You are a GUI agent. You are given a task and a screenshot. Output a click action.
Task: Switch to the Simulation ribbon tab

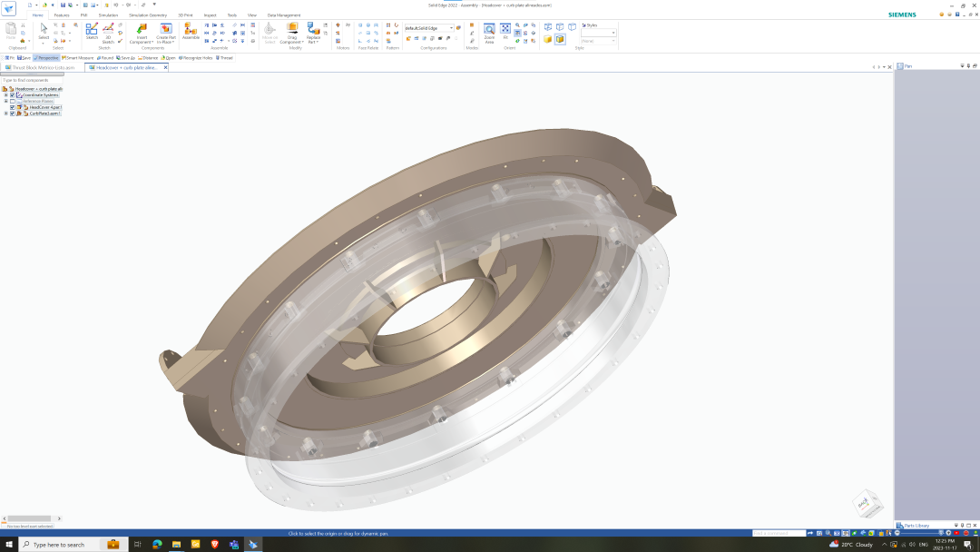(x=108, y=15)
